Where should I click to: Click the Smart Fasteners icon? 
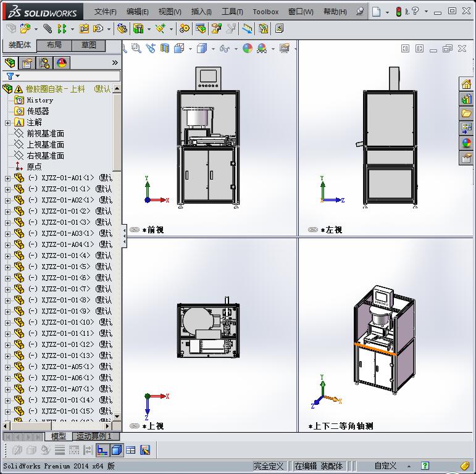pos(84,29)
